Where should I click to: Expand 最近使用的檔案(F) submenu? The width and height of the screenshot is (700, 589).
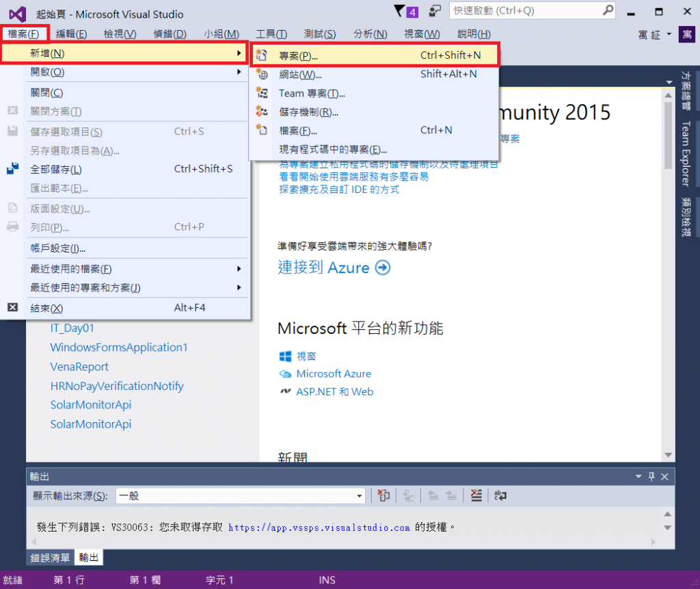point(239,269)
